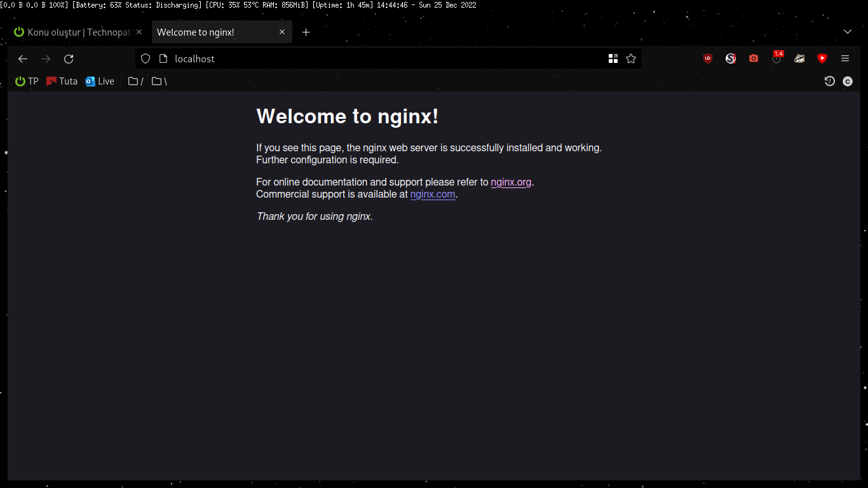The image size is (868, 488).
Task: Open the '\' bookmarks folder
Action: point(159,81)
